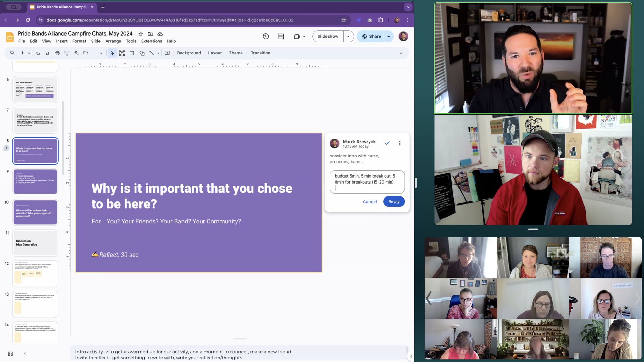The height and width of the screenshot is (362, 644).
Task: Click the insert image icon
Action: coord(132,53)
